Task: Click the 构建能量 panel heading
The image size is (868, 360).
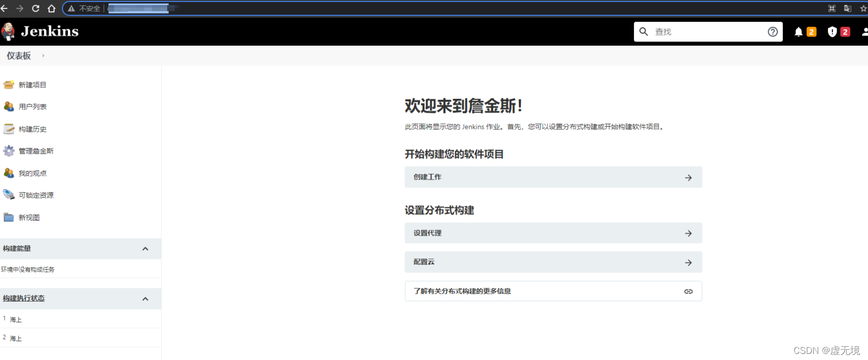Action: point(17,248)
